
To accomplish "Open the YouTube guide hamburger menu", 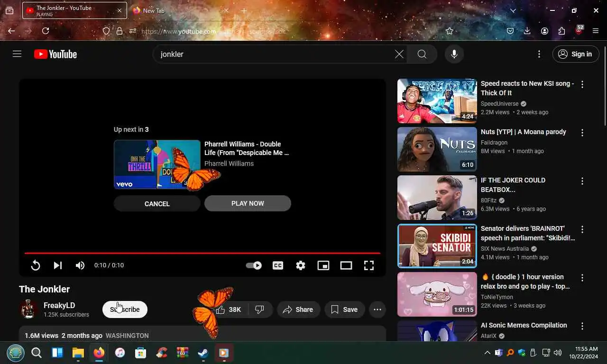I will pyautogui.click(x=17, y=54).
